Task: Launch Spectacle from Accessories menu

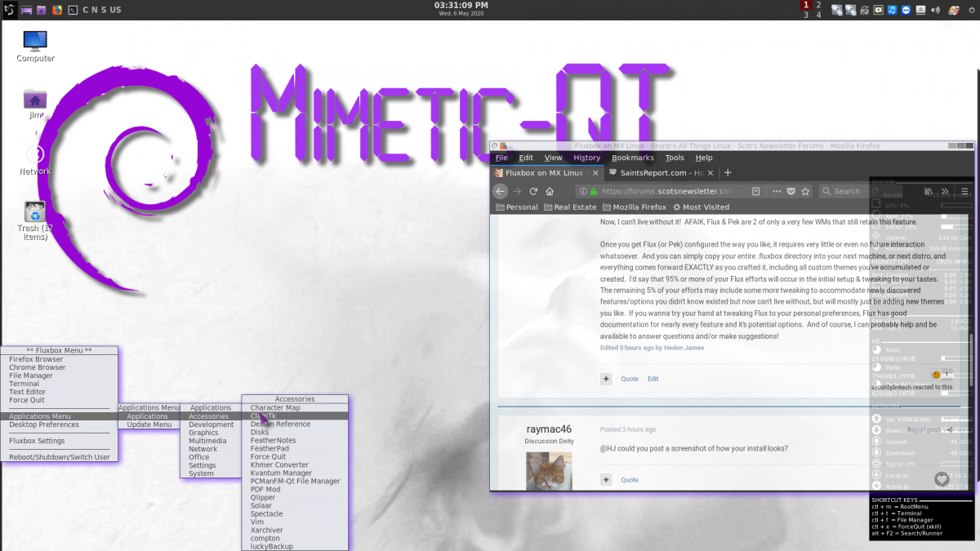Action: (295, 513)
